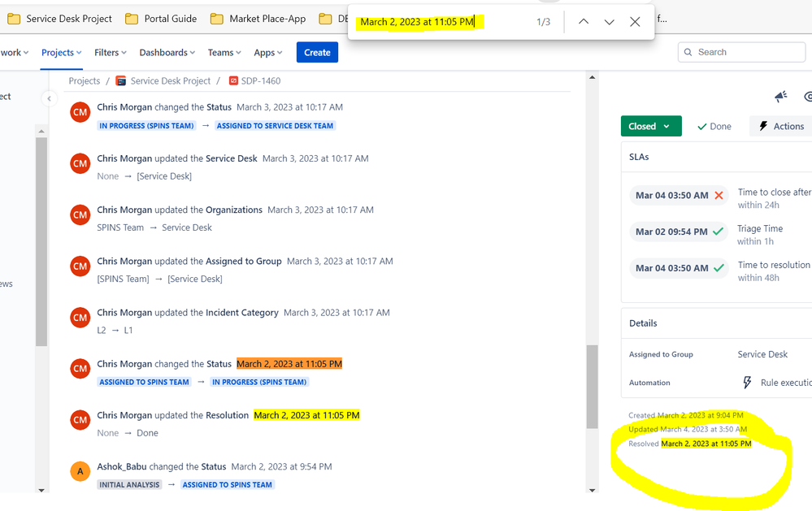The width and height of the screenshot is (812, 511).
Task: Open the Service Desk Project bookmark folder
Action: [x=59, y=19]
